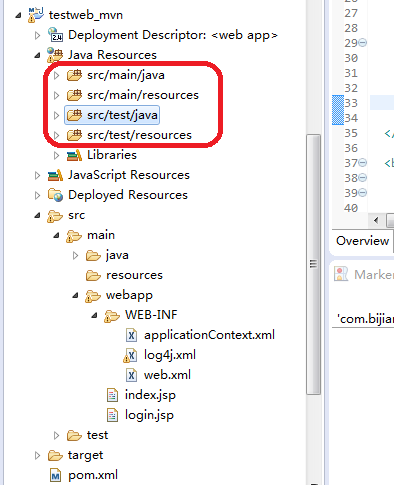Click the src folder icon with warning
The width and height of the screenshot is (394, 485).
click(x=55, y=216)
